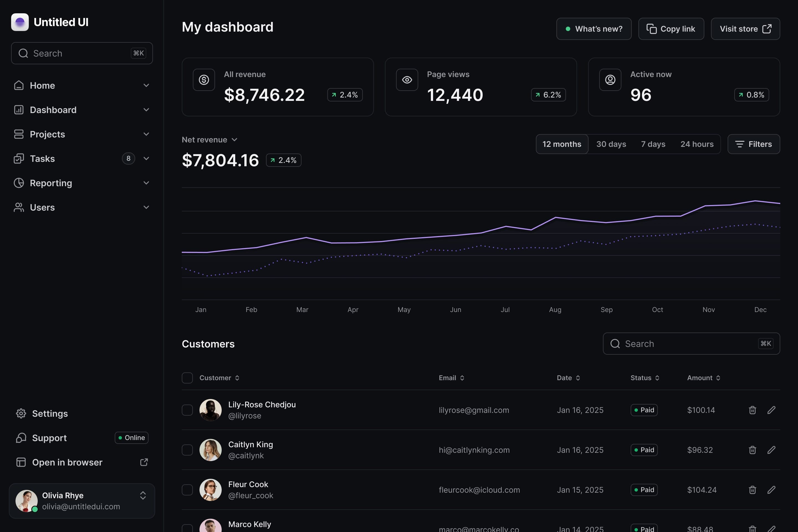Delete the Lily-Rose Chedjou row

(x=752, y=410)
